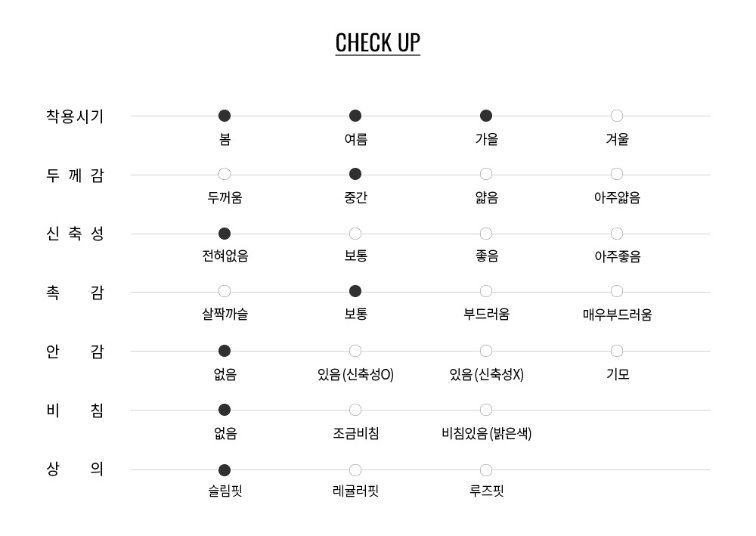Choose the 얇음 thickness circle

pyautogui.click(x=486, y=175)
